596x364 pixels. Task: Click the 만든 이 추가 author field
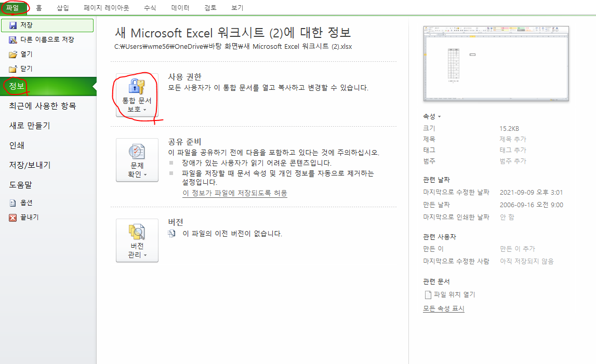coord(518,249)
